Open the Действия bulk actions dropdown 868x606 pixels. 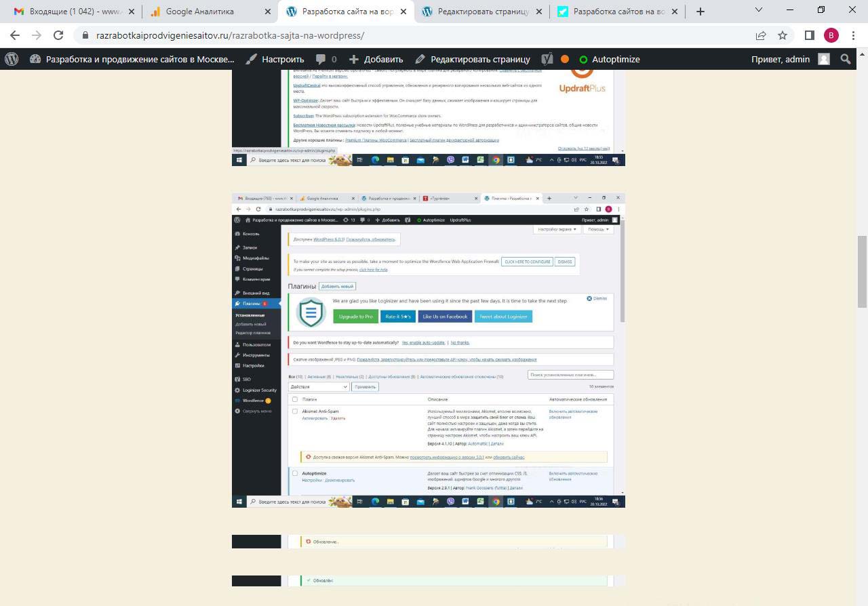(319, 386)
